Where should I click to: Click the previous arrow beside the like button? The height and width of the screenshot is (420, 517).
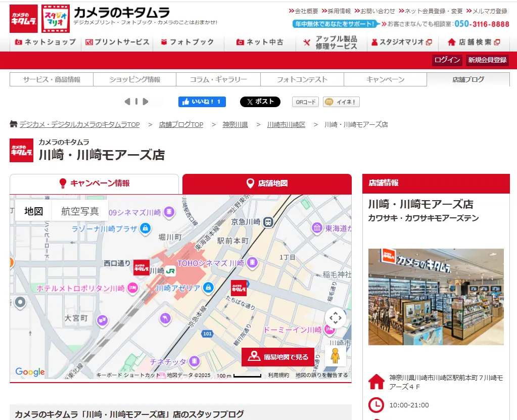[127, 102]
